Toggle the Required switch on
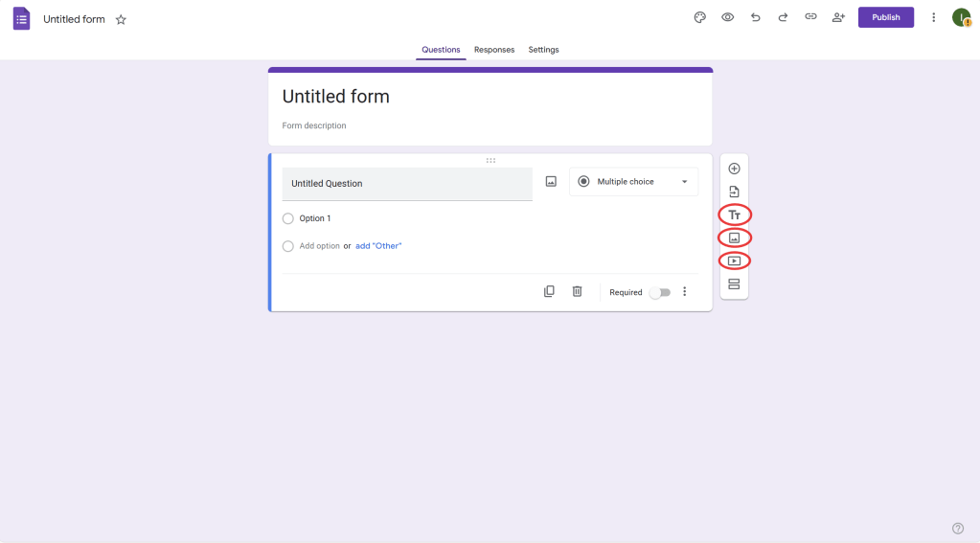The height and width of the screenshot is (543, 980). coord(660,292)
